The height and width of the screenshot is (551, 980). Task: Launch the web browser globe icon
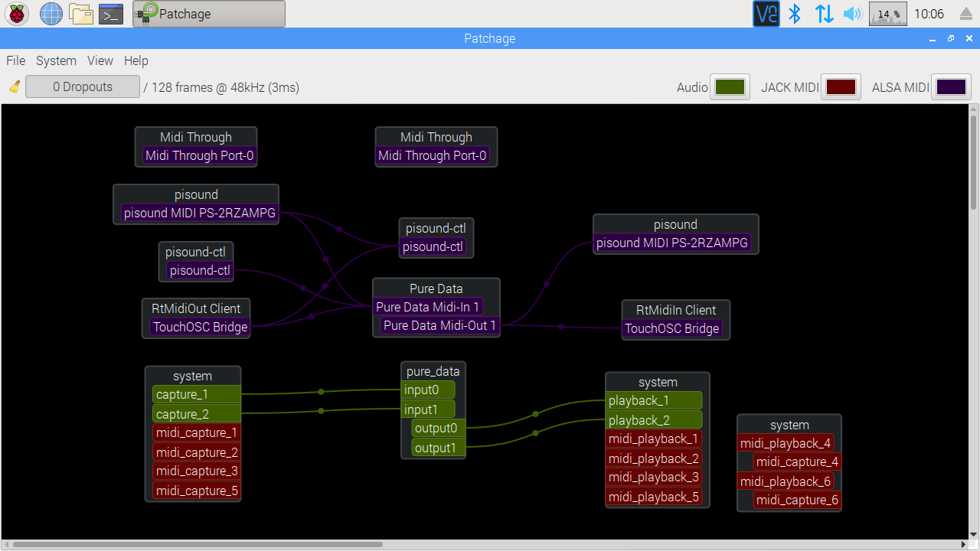coord(51,14)
